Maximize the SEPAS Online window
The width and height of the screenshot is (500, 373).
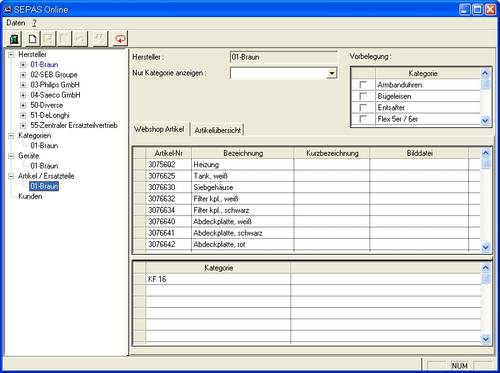(x=478, y=9)
